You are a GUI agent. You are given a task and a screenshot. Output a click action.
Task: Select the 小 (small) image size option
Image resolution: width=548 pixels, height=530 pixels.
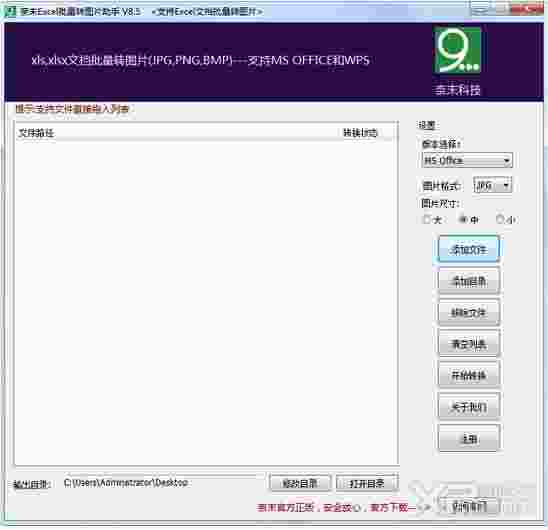[x=506, y=220]
